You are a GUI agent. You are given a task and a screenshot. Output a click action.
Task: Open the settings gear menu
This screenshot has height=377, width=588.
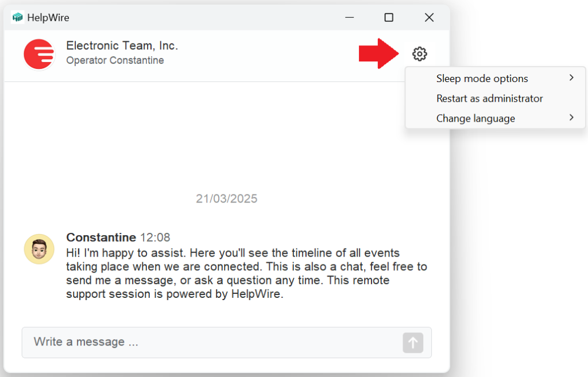point(420,53)
